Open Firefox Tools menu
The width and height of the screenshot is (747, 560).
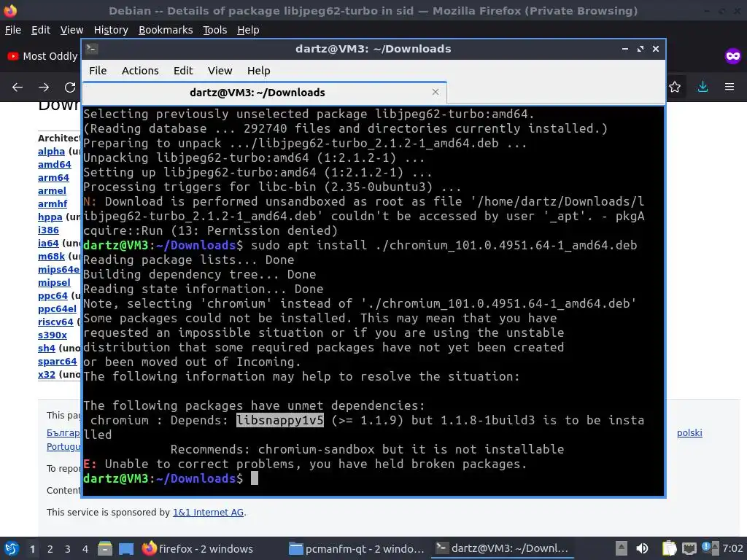pyautogui.click(x=214, y=30)
